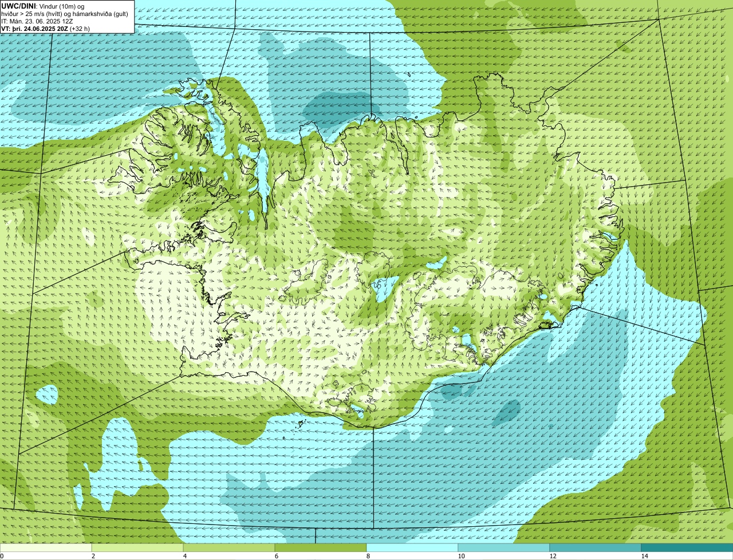This screenshot has height=560, width=733.
Task: Click the 10–12 color bar segment
Action: (x=504, y=547)
